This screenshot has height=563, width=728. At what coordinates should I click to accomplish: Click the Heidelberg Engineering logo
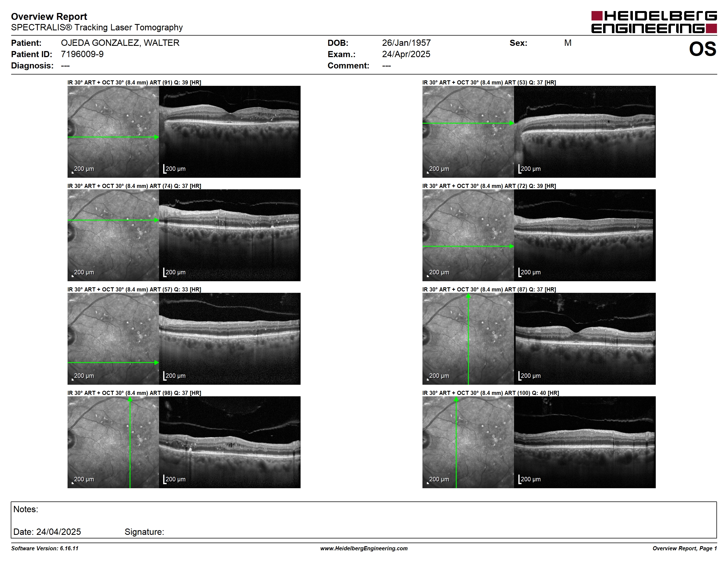(654, 22)
